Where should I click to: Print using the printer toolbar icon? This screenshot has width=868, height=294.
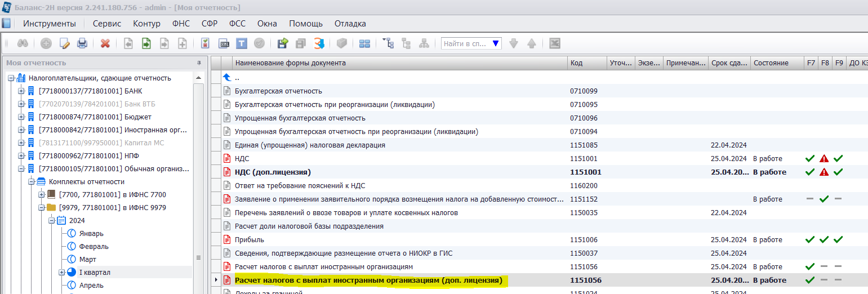click(82, 43)
